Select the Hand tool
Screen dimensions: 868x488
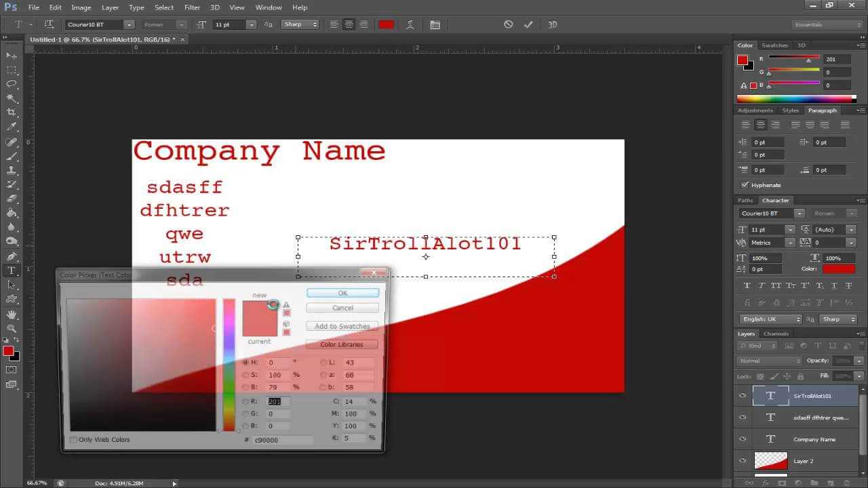[12, 314]
